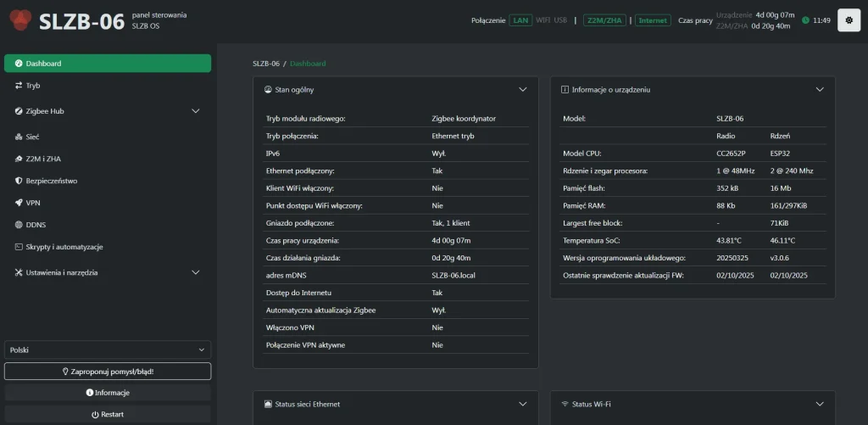
Task: Click the Sieć network icon in sidebar
Action: coord(19,137)
